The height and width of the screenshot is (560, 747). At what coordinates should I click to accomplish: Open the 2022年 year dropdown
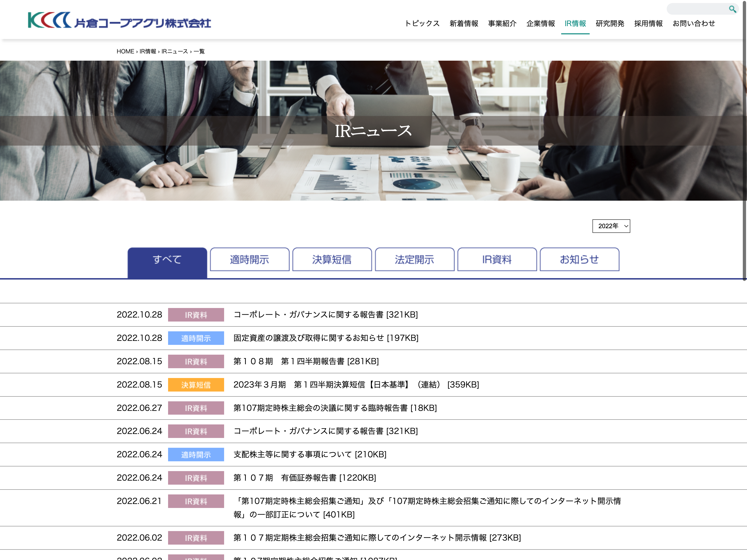click(611, 226)
